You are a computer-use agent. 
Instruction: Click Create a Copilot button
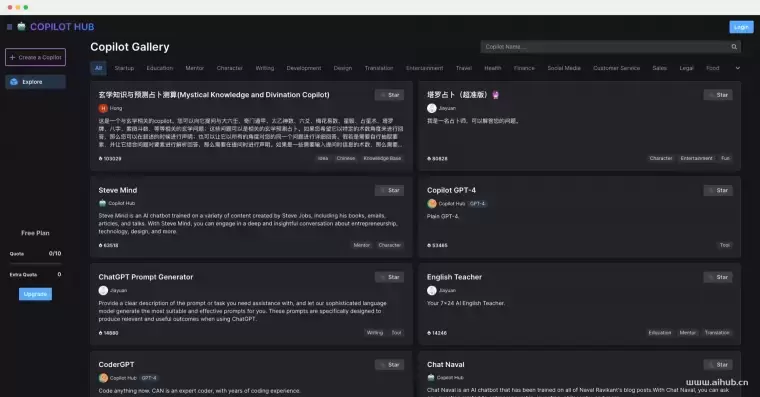(35, 57)
